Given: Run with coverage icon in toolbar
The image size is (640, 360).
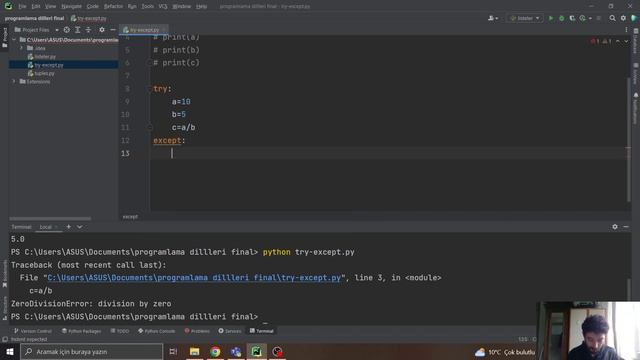Looking at the screenshot, I should pos(572,18).
